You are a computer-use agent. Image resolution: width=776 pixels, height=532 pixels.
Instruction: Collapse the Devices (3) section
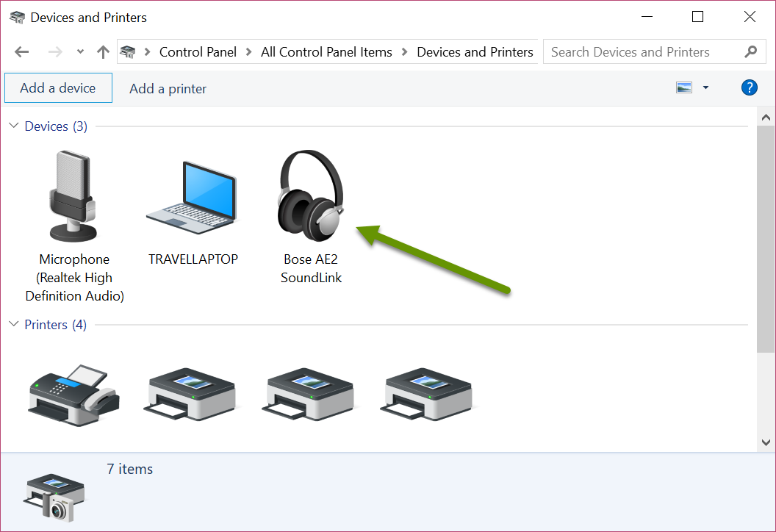click(14, 126)
